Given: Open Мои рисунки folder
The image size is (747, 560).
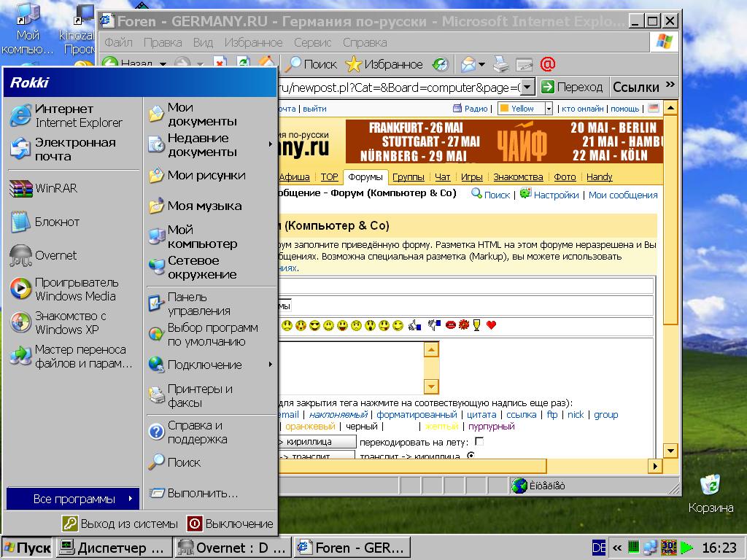Looking at the screenshot, I should [211, 176].
